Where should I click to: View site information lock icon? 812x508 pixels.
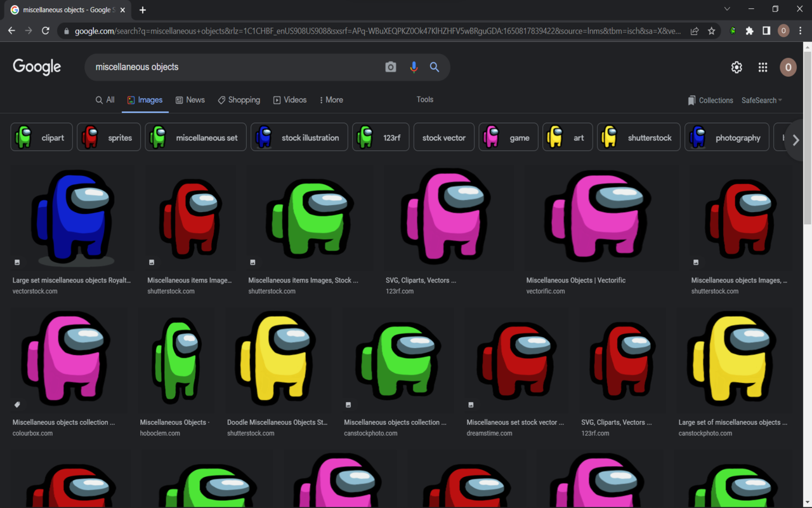point(66,30)
